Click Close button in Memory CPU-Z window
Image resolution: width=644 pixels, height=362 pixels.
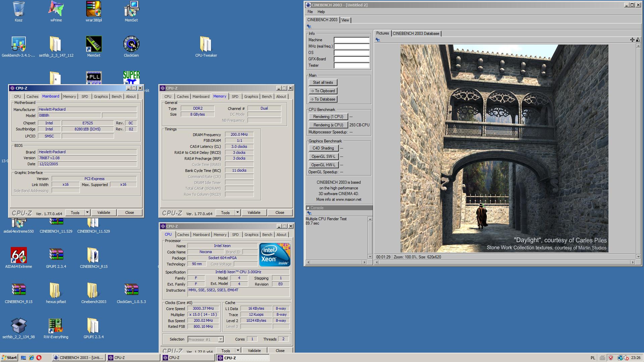pos(280,213)
